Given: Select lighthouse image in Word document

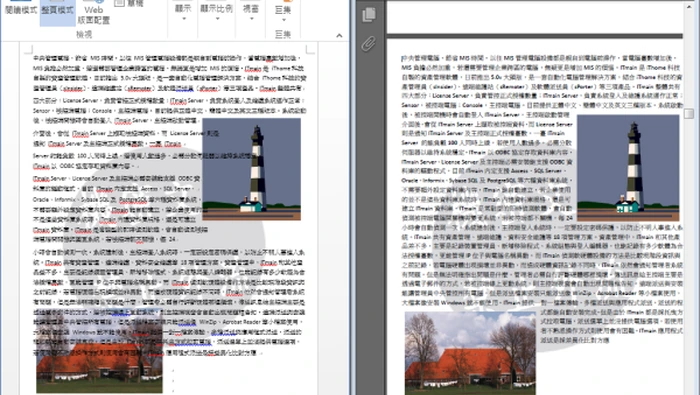Looking at the screenshot, I should (251, 169).
